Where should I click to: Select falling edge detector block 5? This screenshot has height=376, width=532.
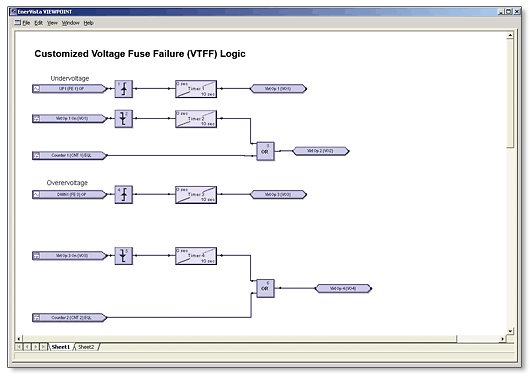[x=124, y=256]
